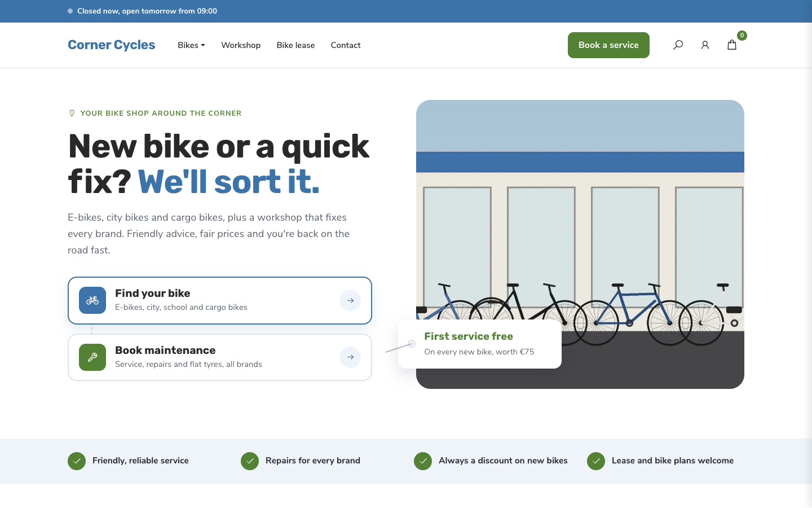The height and width of the screenshot is (508, 812).
Task: Click 'YOUR BIKE SHOP AROUND THE CORNER' tagline
Action: click(x=161, y=113)
